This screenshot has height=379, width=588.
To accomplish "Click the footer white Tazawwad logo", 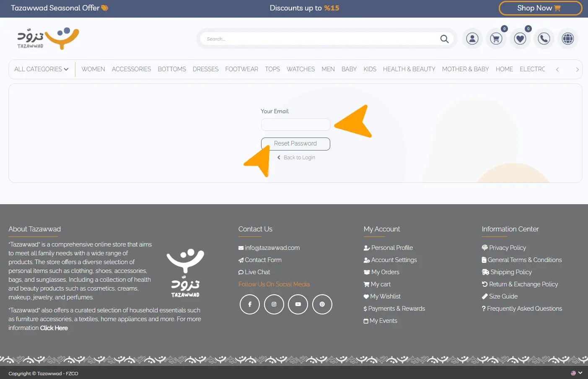I will 185,273.
